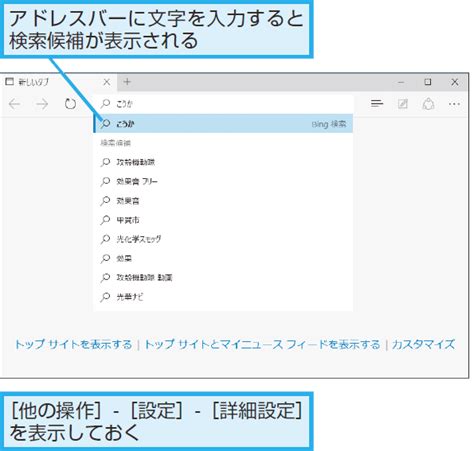The width and height of the screenshot is (474, 451).
Task: Click the address bar containing こうか
Action: coord(223,104)
